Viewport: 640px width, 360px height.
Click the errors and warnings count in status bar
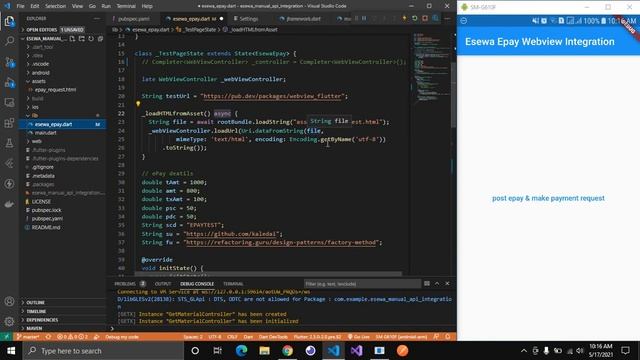[x=72, y=337]
